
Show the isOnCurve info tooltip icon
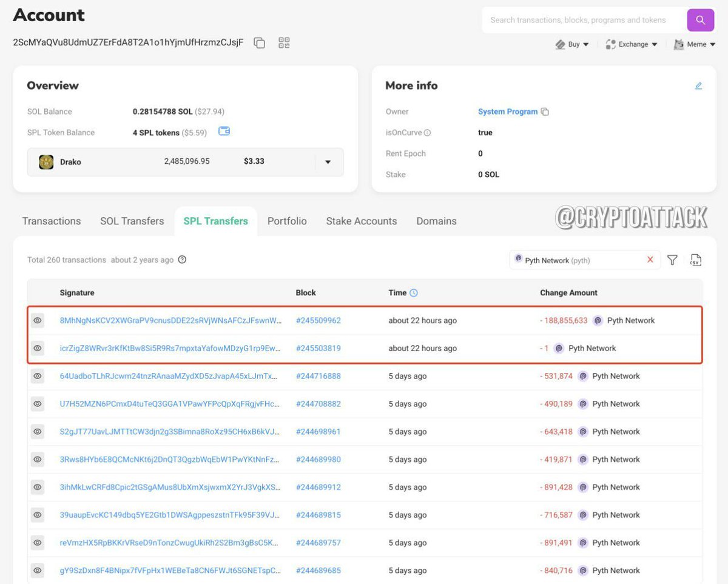427,133
